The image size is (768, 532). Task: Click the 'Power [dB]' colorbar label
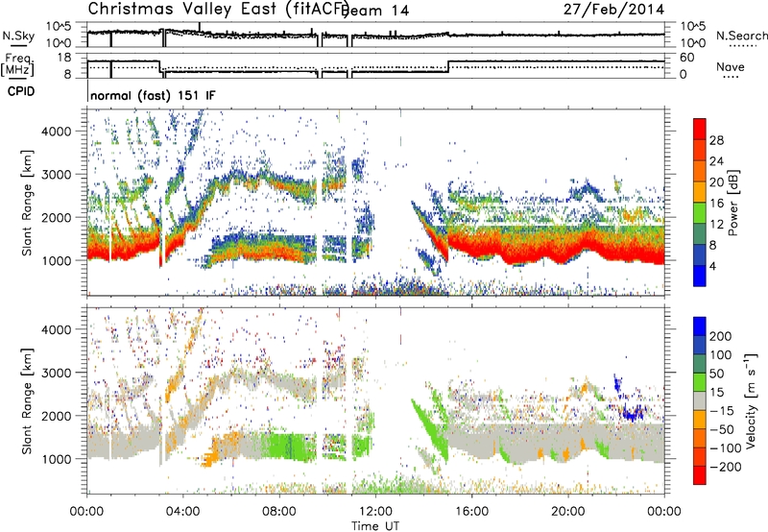(x=733, y=203)
